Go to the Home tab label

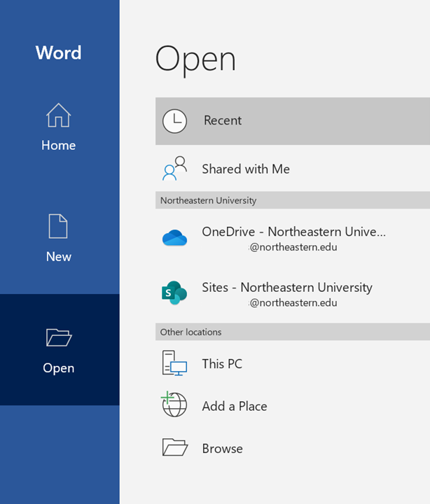coord(59,146)
